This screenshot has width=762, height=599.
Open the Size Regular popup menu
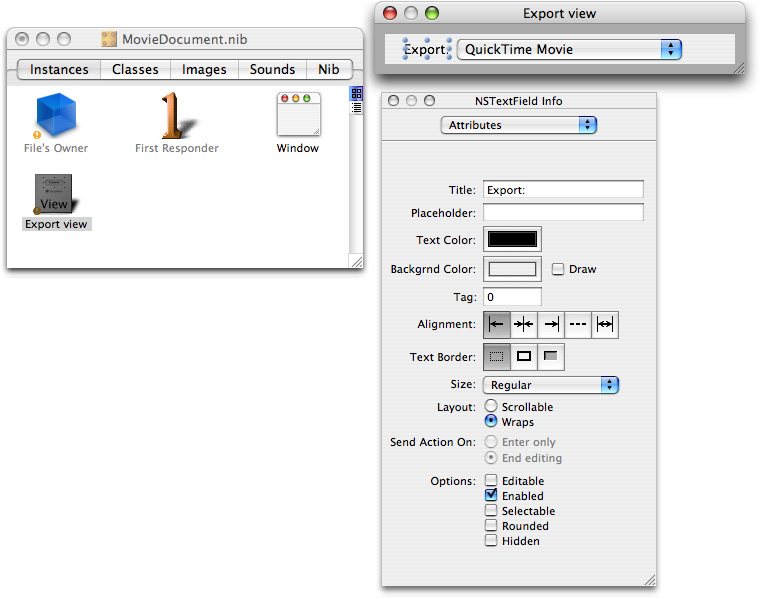click(x=551, y=385)
